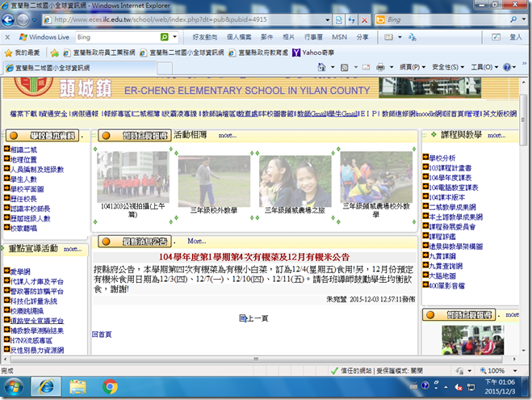This screenshot has height=400, width=532.
Task: Click MSN in Windows Live toolbar
Action: click(x=339, y=37)
